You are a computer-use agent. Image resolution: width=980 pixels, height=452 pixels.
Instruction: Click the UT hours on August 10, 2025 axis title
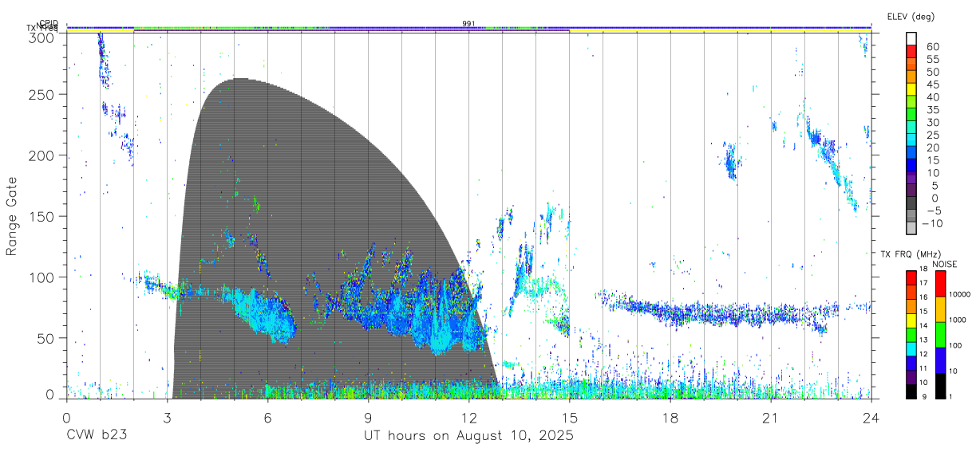[469, 436]
